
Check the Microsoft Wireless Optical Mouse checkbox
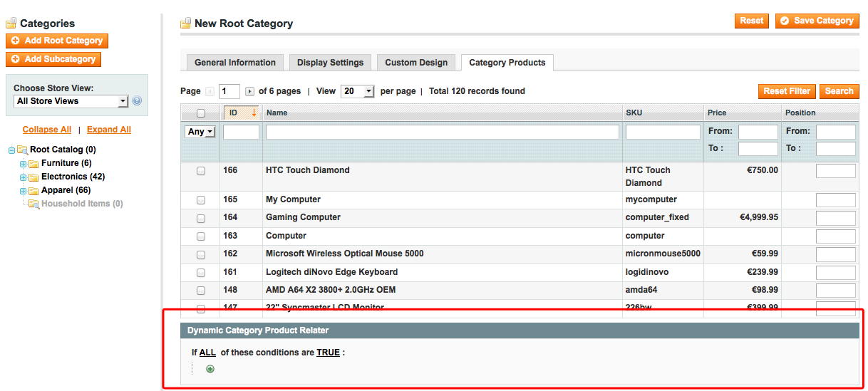(x=200, y=254)
